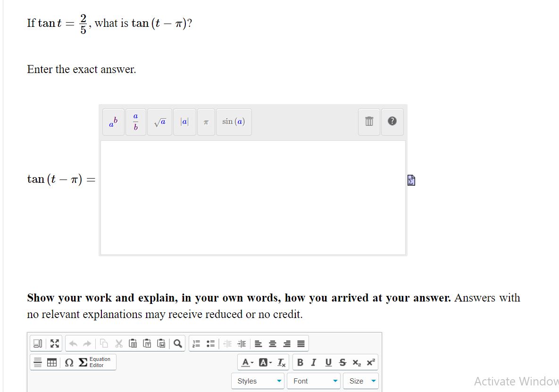
Task: Insert a sin(a) function template
Action: pyautogui.click(x=234, y=122)
